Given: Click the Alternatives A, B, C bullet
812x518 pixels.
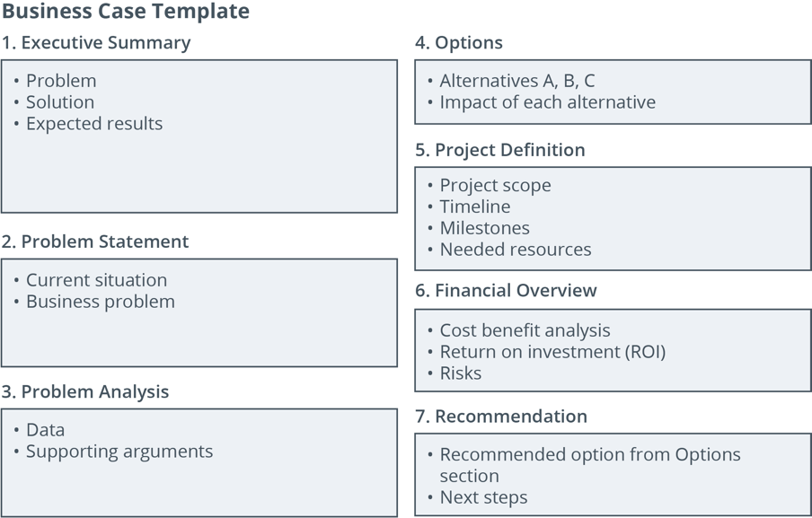Looking at the screenshot, I should point(516,81).
